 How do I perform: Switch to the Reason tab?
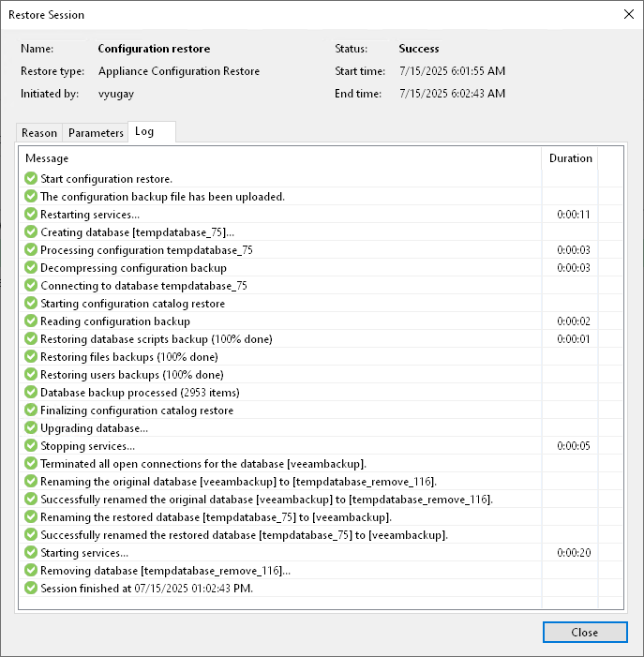coord(39,133)
